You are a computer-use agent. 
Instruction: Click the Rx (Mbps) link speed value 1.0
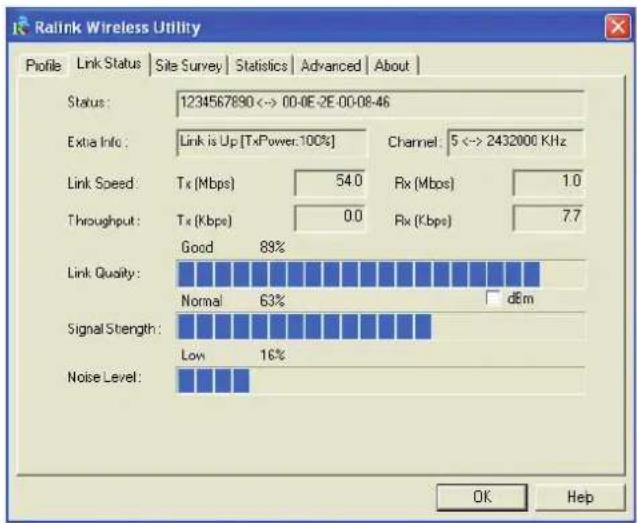pos(548,182)
